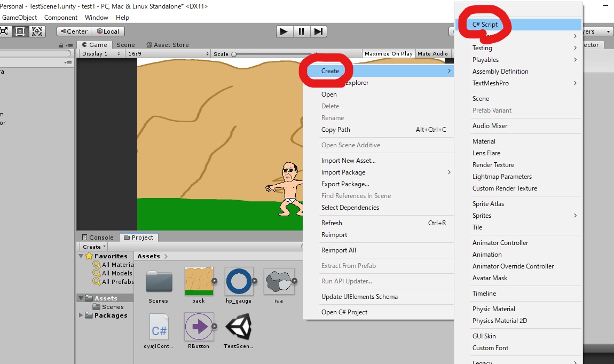The height and width of the screenshot is (364, 614).
Task: Select the hp_gauge asset icon
Action: [239, 281]
